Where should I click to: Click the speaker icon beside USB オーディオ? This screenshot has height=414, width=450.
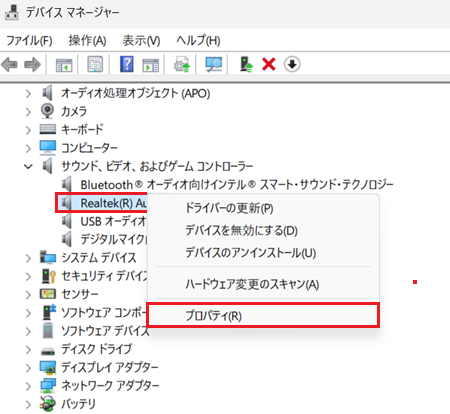point(67,221)
